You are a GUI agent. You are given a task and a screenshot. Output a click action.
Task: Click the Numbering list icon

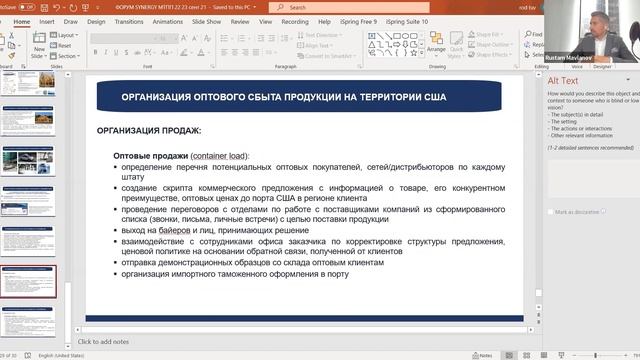[241, 38]
